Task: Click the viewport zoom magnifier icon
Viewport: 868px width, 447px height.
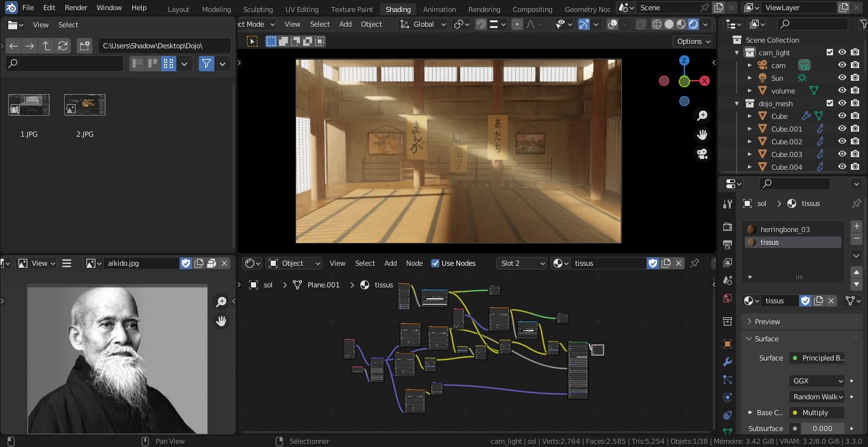Action: (702, 116)
